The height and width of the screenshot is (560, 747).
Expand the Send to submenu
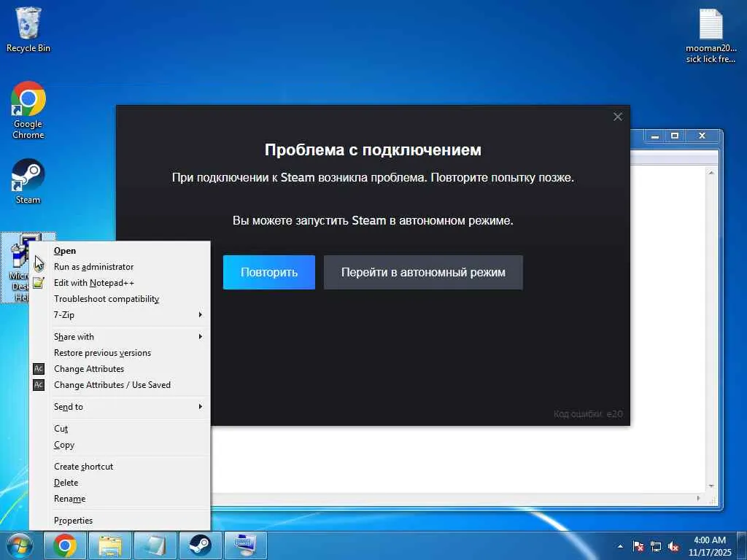(x=120, y=407)
